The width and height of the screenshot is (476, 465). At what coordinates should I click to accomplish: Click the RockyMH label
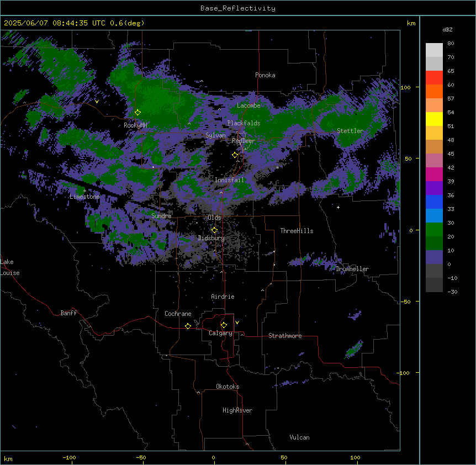135,125
